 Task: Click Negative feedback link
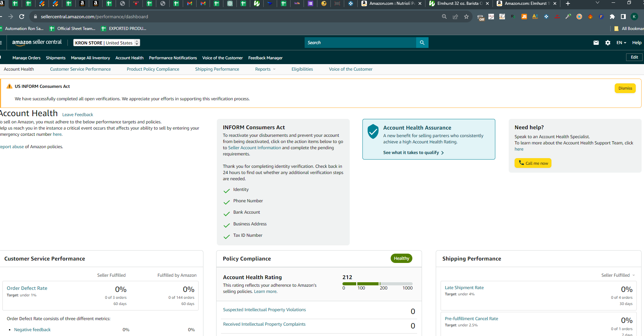click(x=32, y=330)
